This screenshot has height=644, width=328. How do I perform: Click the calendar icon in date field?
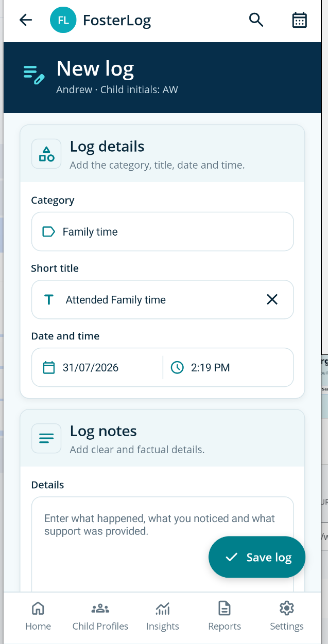48,367
